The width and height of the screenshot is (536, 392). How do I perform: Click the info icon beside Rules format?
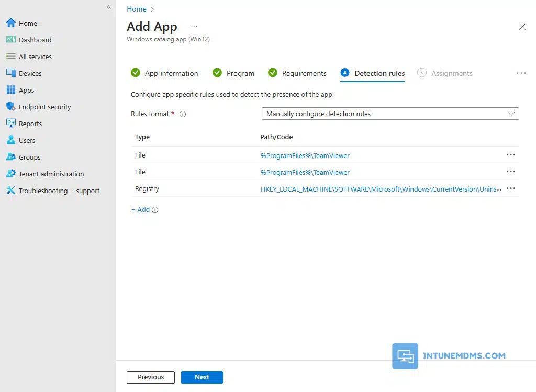[183, 114]
